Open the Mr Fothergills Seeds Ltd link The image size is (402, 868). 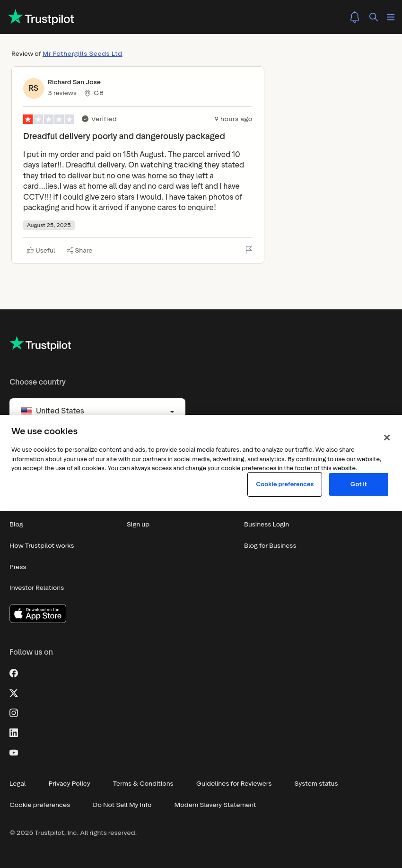point(82,53)
